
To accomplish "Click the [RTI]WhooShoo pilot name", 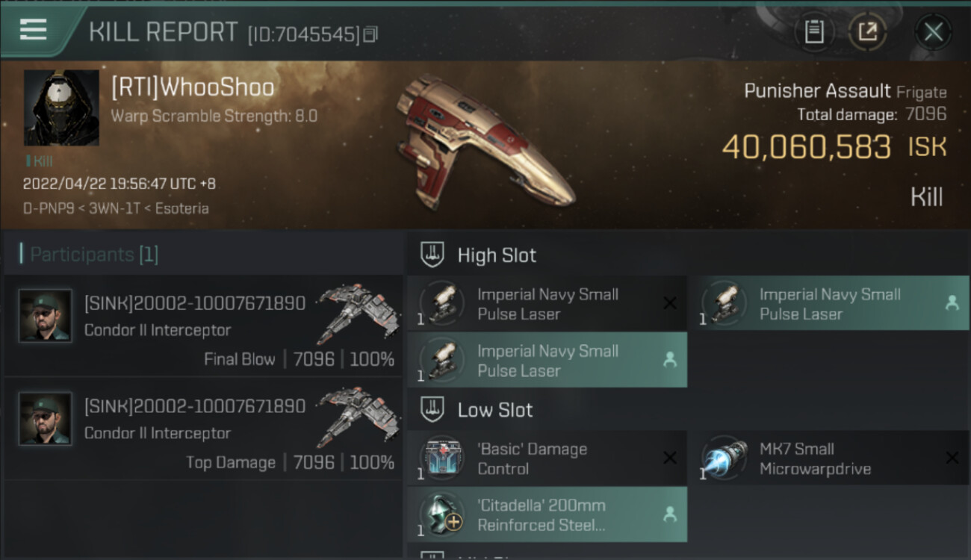I will (193, 87).
